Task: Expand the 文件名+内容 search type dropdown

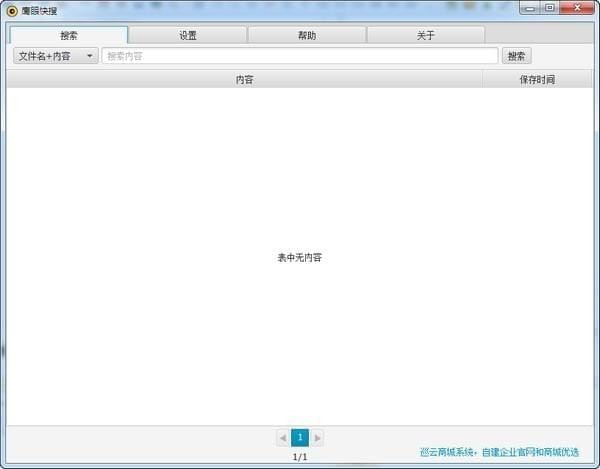Action: click(x=55, y=56)
